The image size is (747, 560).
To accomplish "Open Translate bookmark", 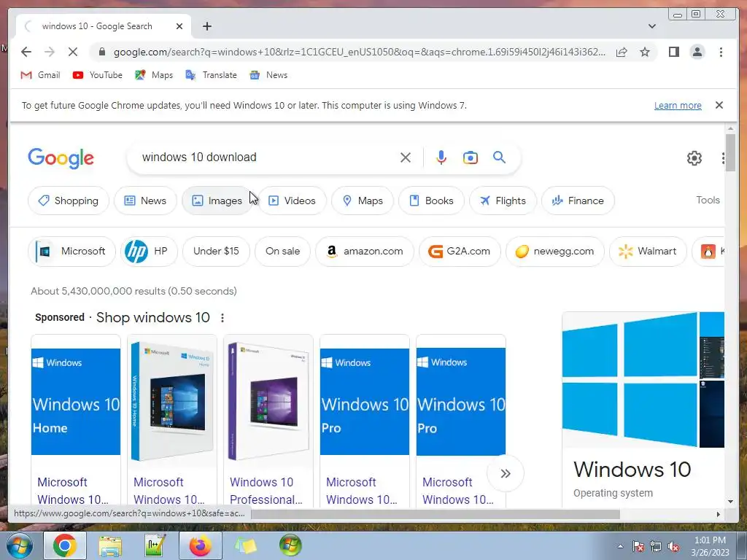I will [x=211, y=75].
